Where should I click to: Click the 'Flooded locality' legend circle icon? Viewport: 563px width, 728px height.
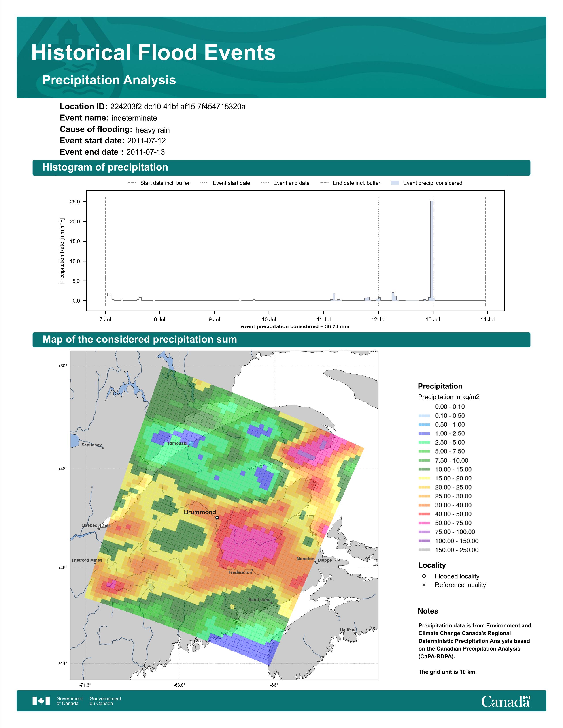424,576
